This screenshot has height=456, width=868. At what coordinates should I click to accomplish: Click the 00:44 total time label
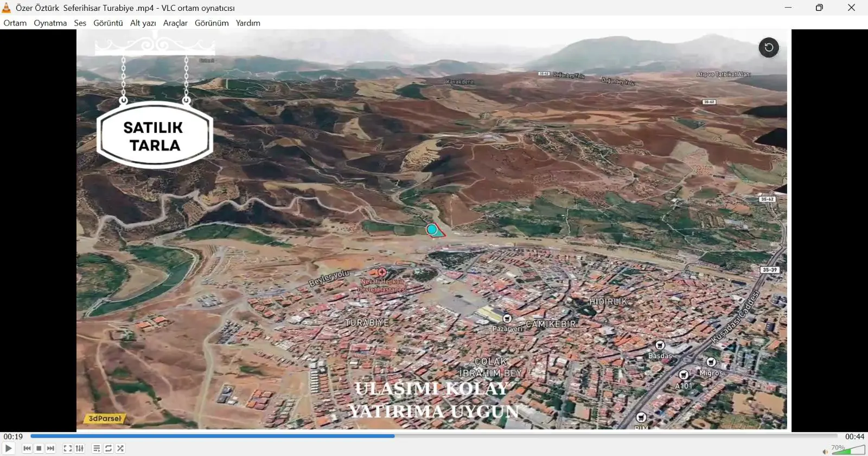tap(854, 436)
